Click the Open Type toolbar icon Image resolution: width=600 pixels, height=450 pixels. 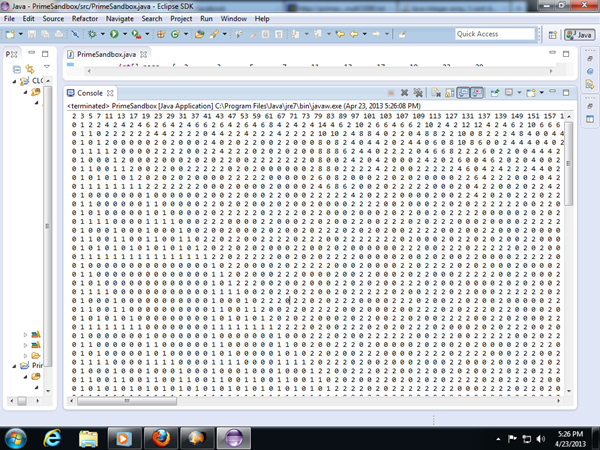click(199, 34)
